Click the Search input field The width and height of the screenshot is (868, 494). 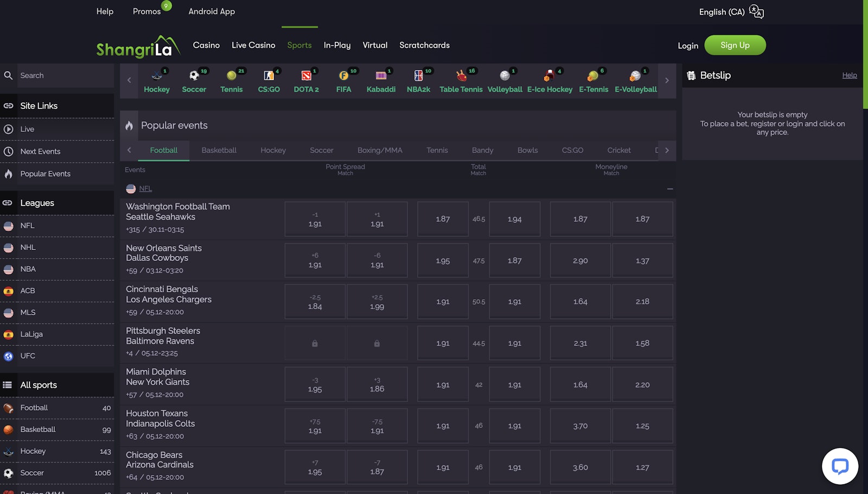[65, 75]
